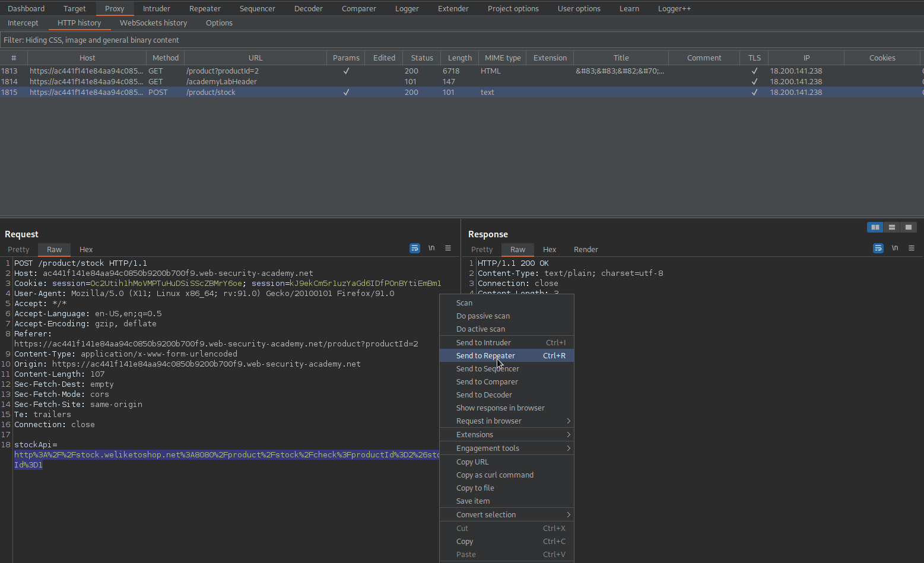Screen dimensions: 924x563
Task: Choose Copy to file menu entry
Action: [x=507, y=488]
